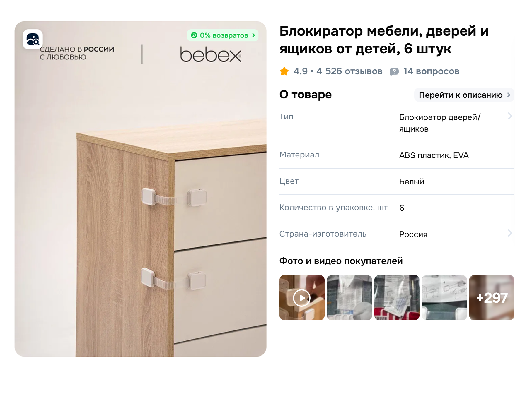Click chevron next to Перейти к описанию
The height and width of the screenshot is (394, 532).
tap(509, 95)
